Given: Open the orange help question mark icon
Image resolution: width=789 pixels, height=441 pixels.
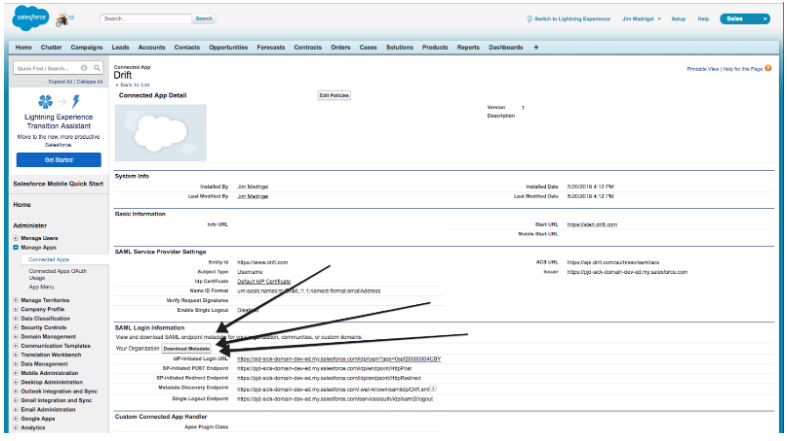Looking at the screenshot, I should coord(768,68).
